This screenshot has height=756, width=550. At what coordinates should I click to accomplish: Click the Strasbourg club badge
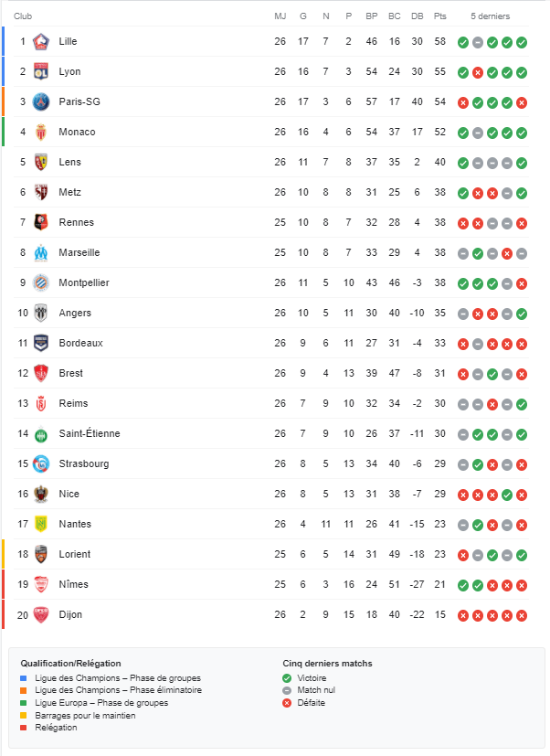41,463
